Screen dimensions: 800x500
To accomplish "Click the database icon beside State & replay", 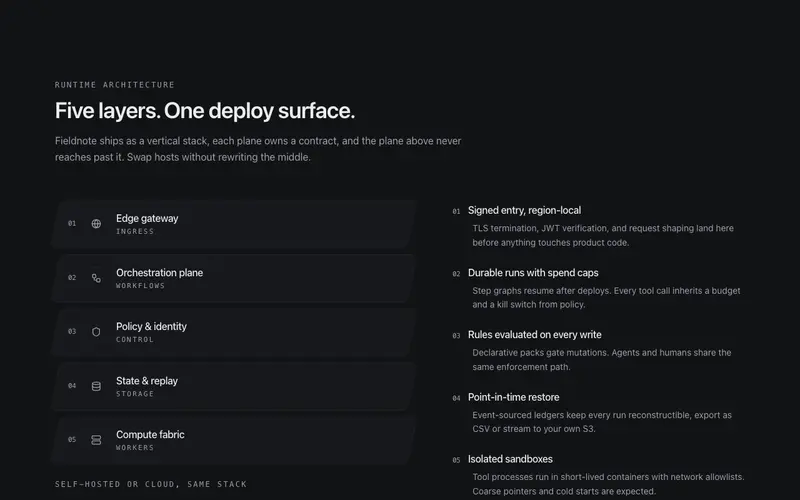I will click(x=96, y=386).
